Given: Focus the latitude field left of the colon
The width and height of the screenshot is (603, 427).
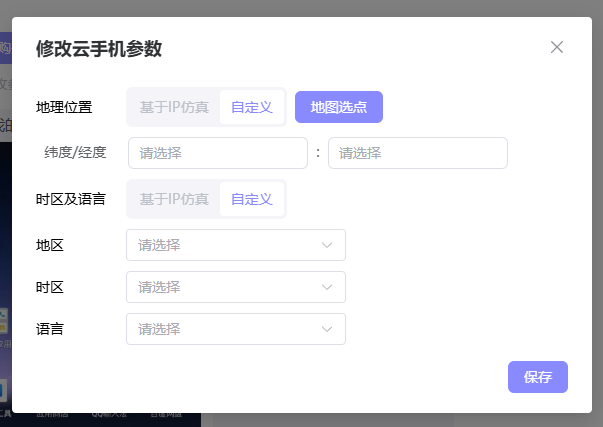Looking at the screenshot, I should pos(218,153).
